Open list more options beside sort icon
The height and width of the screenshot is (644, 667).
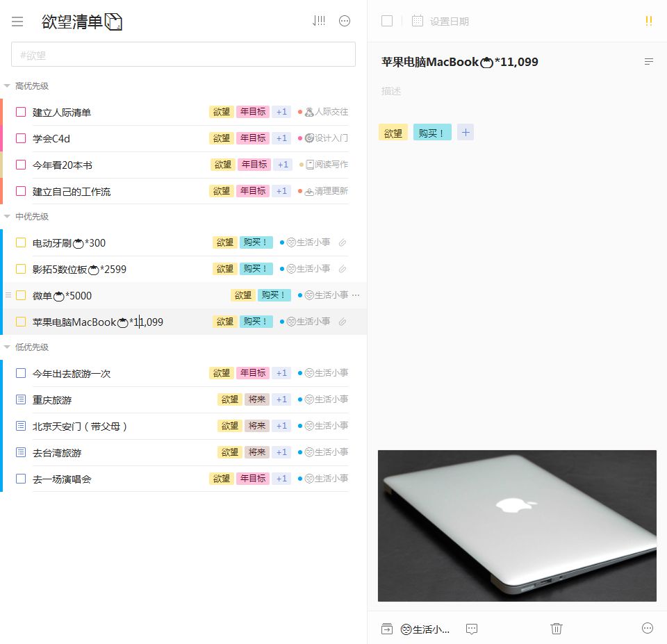pos(345,21)
